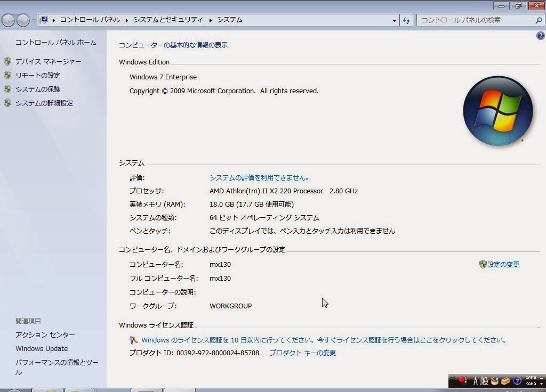Click the 64 ビット オペレーティング システム text
This screenshot has height=392, width=546.
(264, 218)
